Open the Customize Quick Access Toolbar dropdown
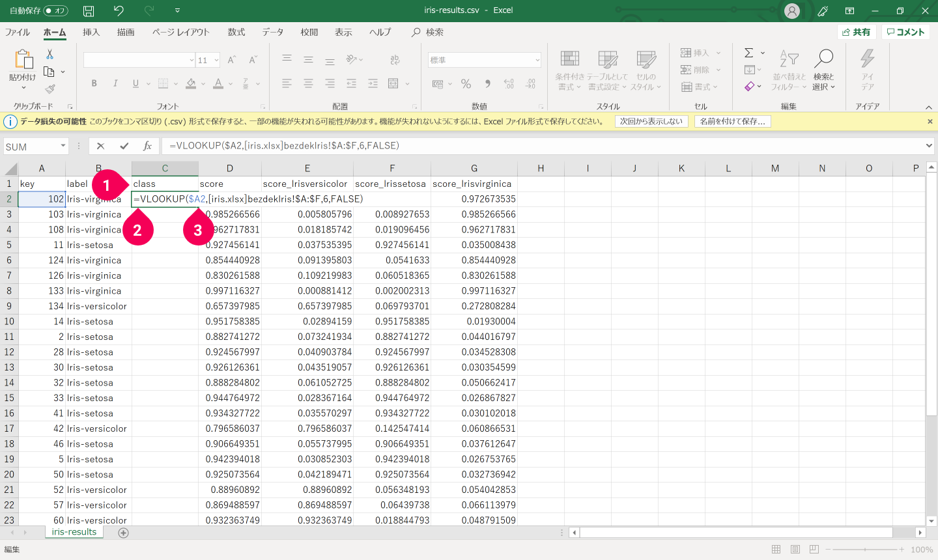The height and width of the screenshot is (560, 938). pyautogui.click(x=177, y=10)
